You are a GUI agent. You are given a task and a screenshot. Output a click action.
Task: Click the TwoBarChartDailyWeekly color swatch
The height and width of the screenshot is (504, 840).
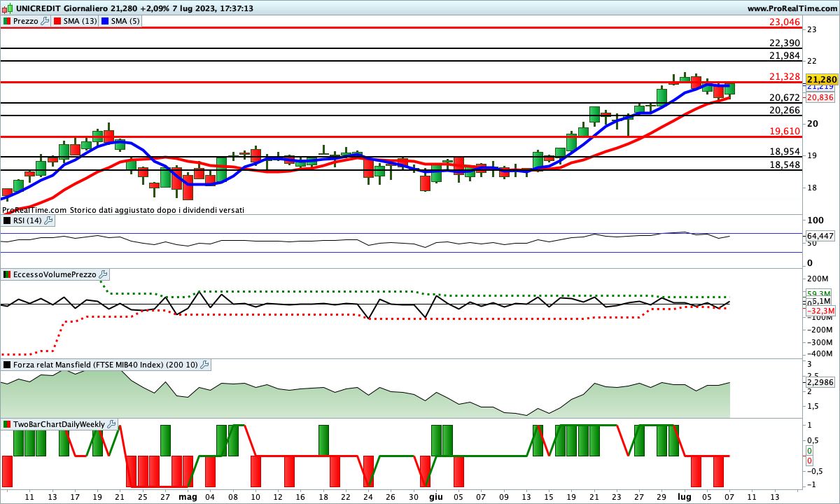[x=7, y=424]
